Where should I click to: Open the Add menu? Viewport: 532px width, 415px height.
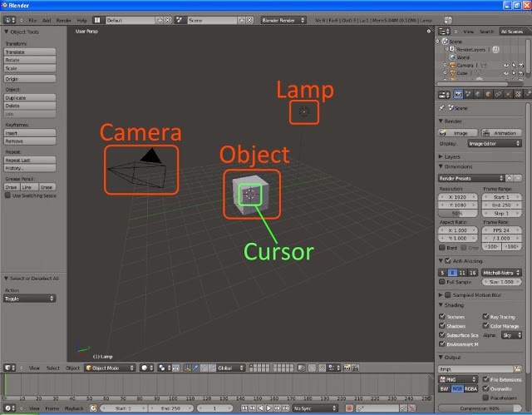47,20
